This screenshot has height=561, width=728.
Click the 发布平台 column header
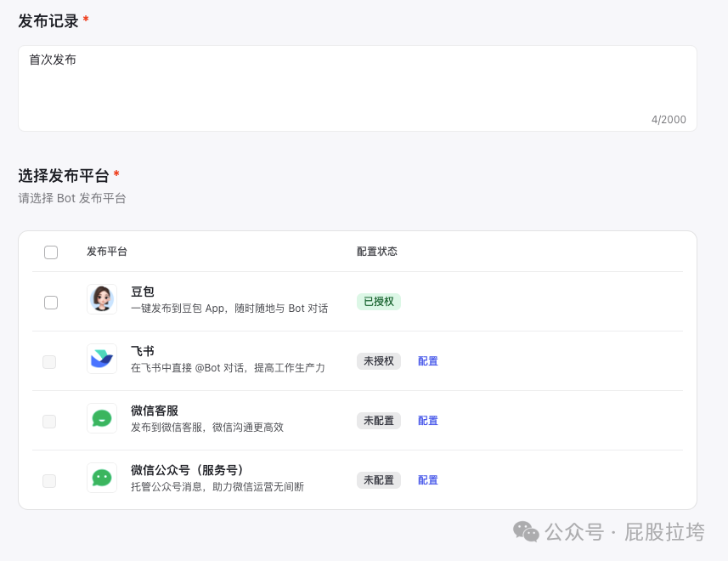(107, 252)
